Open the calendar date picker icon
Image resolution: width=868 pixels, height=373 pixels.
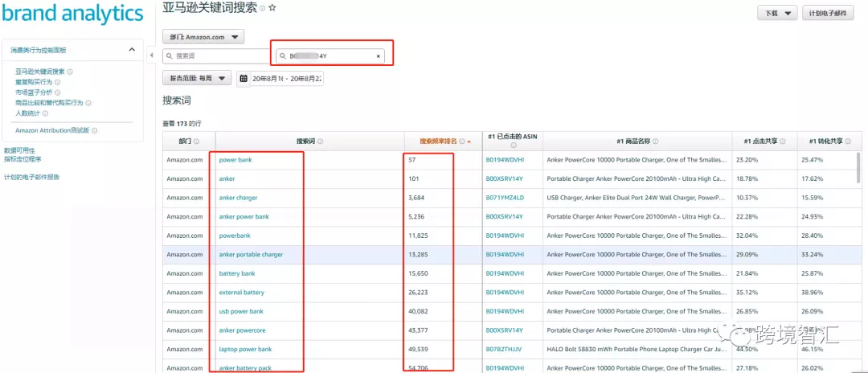click(243, 79)
